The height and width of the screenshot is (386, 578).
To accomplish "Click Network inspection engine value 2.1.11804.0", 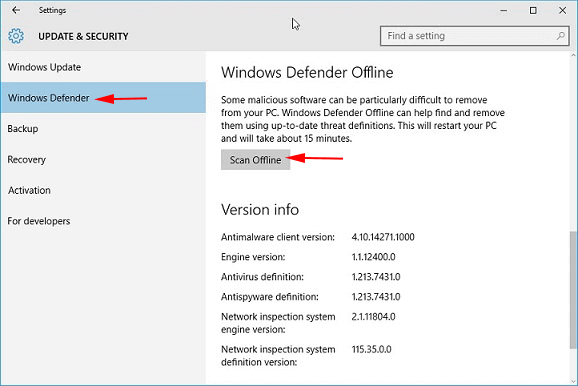I will [x=373, y=317].
